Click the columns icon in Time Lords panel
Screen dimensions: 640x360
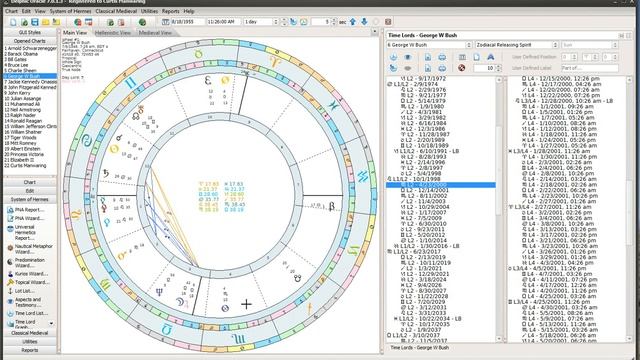click(462, 57)
